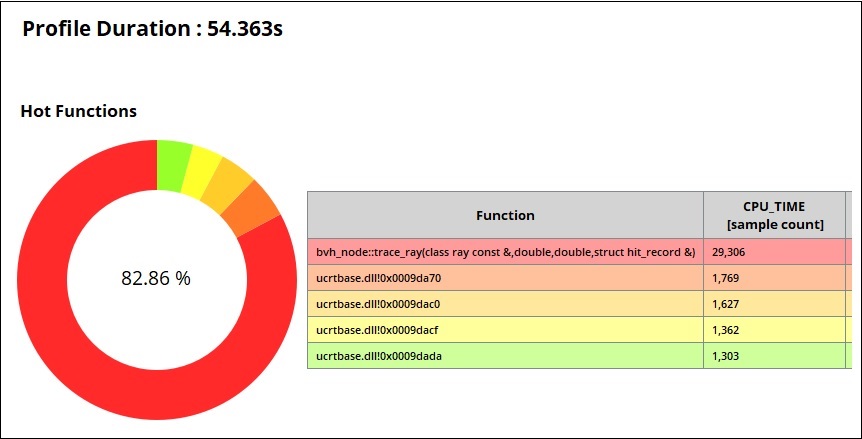
Task: Choose the ucrtbase.dll!0x0009dada function row
Action: tap(378, 356)
